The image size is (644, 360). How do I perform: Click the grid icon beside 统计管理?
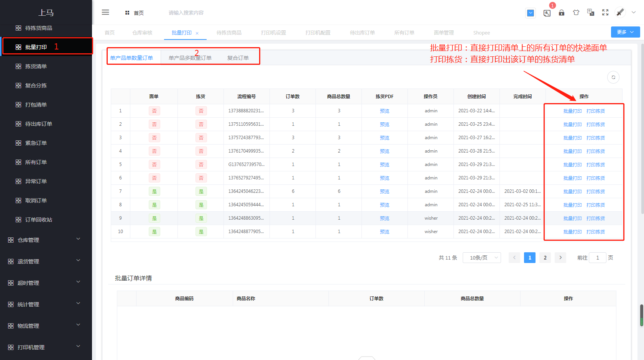11,304
